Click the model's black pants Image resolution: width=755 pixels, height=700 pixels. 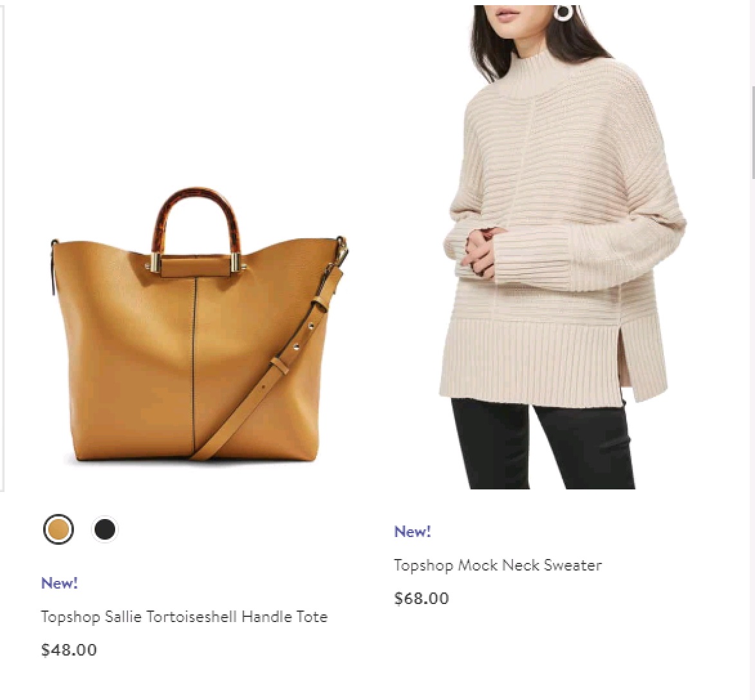(543, 443)
